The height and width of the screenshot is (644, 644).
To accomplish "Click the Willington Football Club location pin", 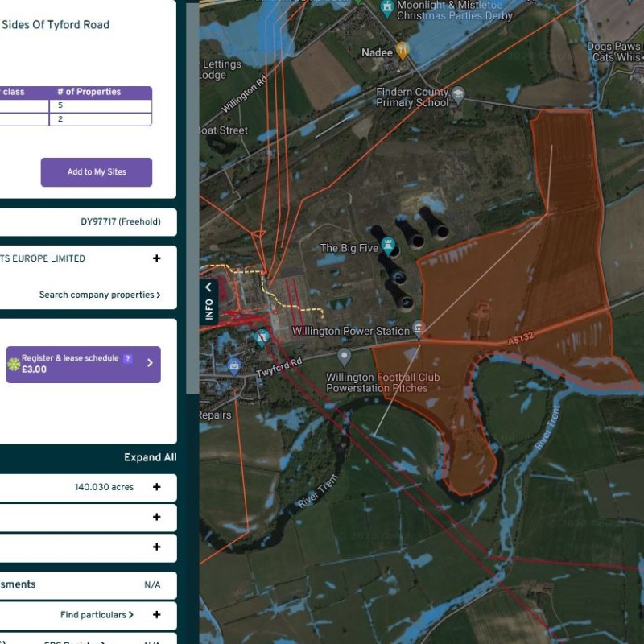I will 345,355.
